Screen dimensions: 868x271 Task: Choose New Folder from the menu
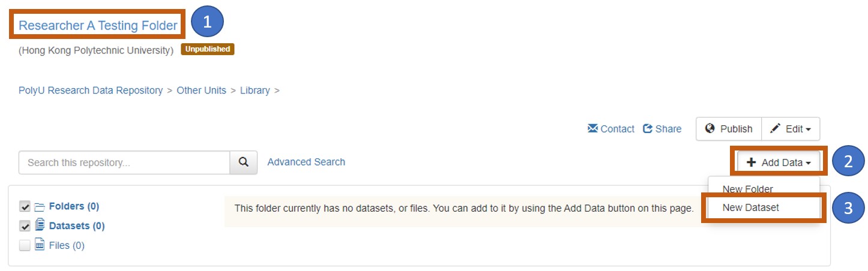point(747,189)
